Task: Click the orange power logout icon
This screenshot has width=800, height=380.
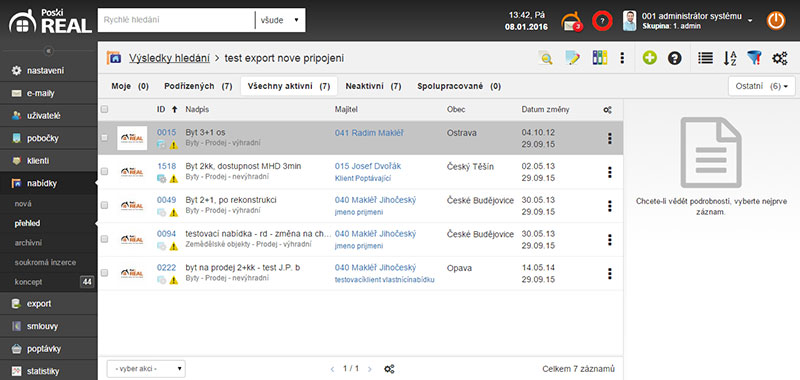Action: click(776, 20)
